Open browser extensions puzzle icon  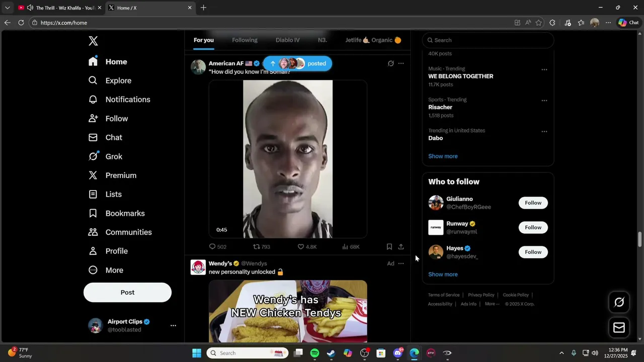pos(552,23)
